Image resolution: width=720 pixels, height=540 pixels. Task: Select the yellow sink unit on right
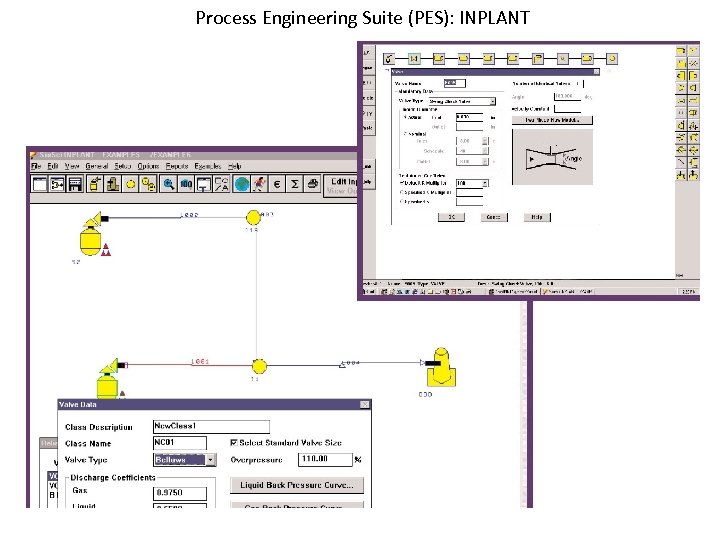(441, 367)
